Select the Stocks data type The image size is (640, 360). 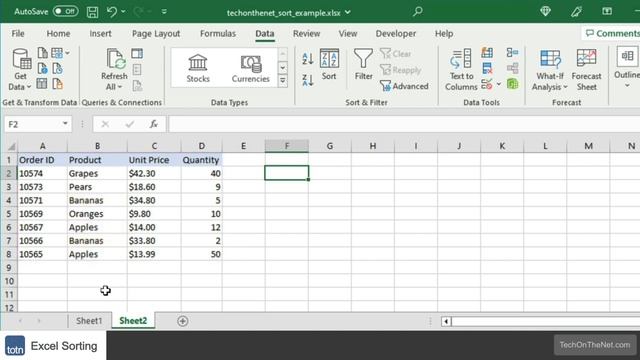click(198, 68)
